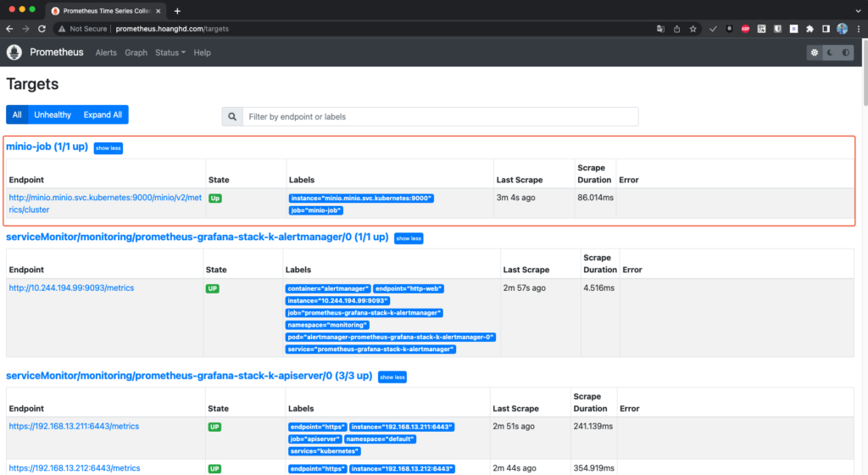Open the minio-job (1/1 up) heading link
Viewport: 868px width, 475px height.
[47, 147]
